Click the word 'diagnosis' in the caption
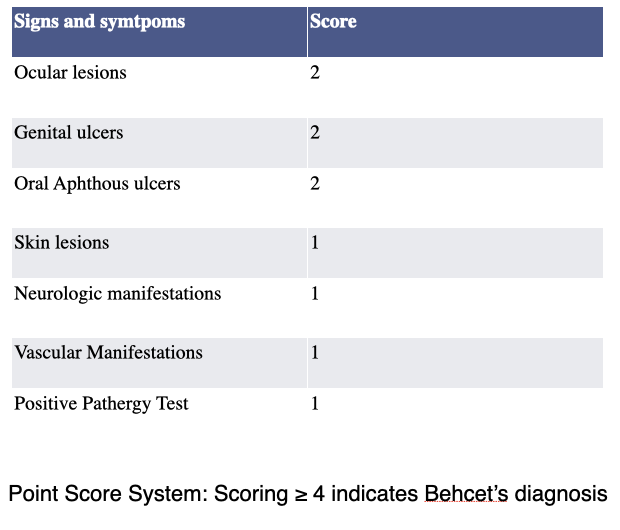Screen dimensions: 620x530 pyautogui.click(x=564, y=494)
